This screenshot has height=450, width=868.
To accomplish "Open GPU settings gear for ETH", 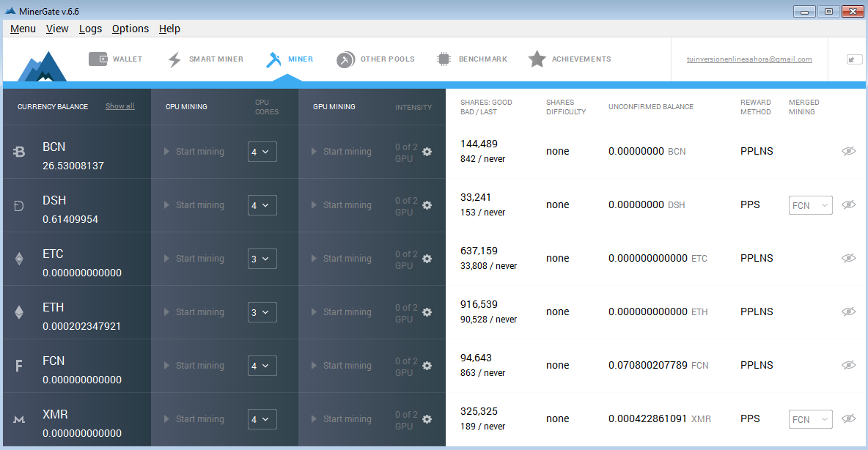I will [x=427, y=312].
